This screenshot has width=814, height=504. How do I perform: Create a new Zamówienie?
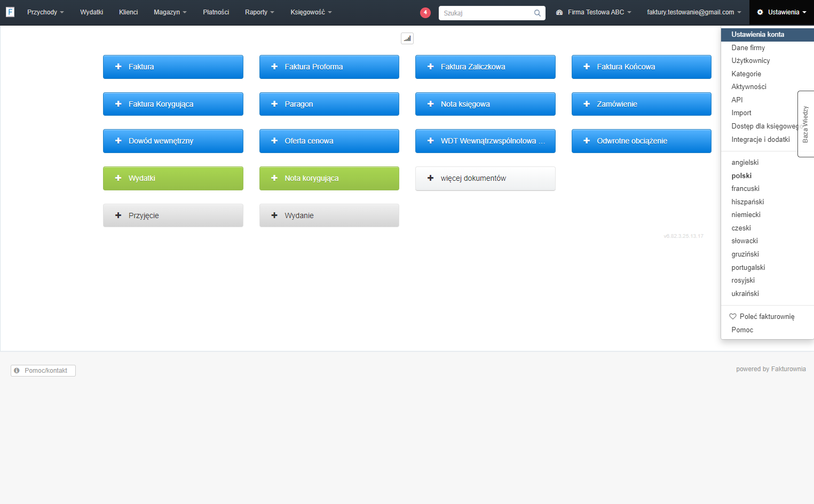pos(642,104)
